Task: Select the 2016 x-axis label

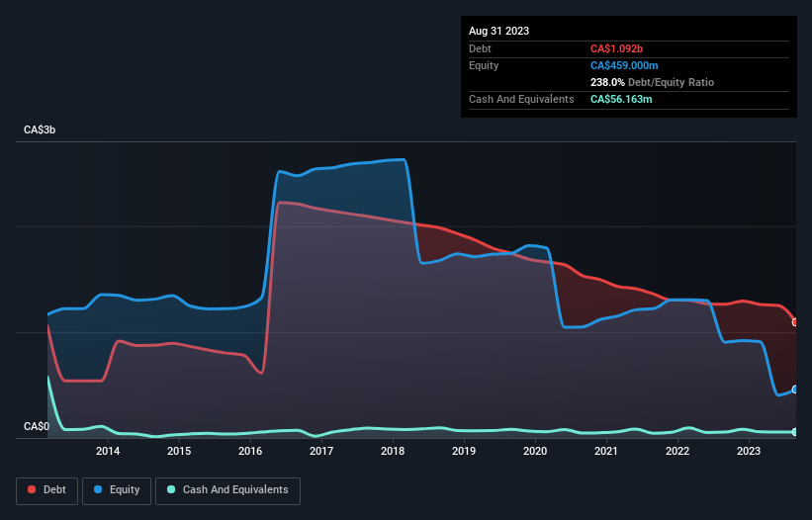Action: pyautogui.click(x=250, y=451)
